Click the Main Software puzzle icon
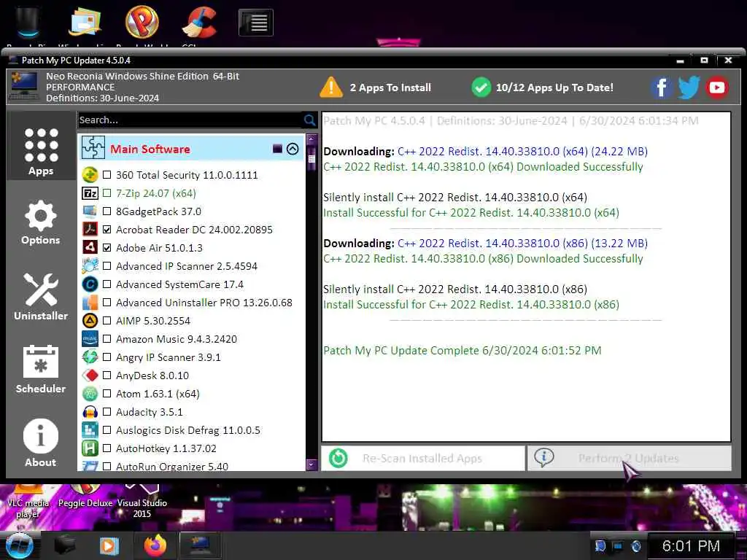This screenshot has width=747, height=560. pyautogui.click(x=93, y=148)
